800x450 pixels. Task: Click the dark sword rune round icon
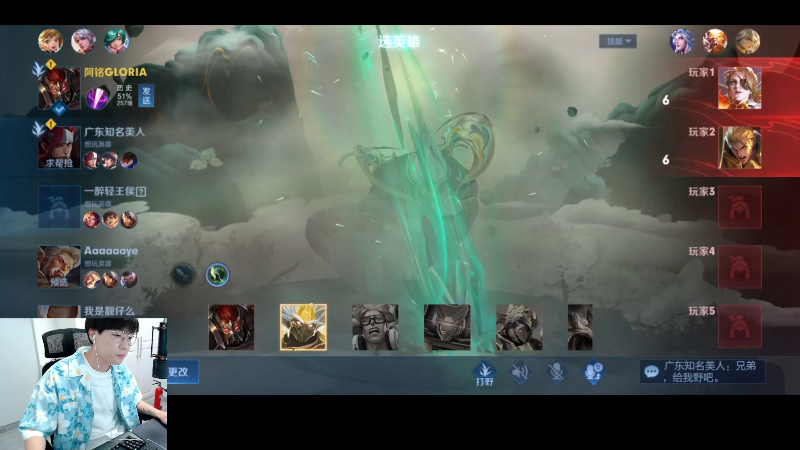pyautogui.click(x=183, y=275)
